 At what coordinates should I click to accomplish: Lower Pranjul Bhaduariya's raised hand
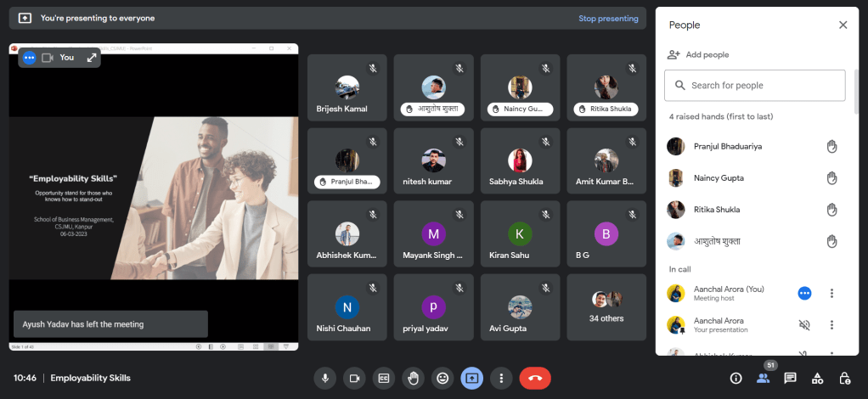point(831,147)
